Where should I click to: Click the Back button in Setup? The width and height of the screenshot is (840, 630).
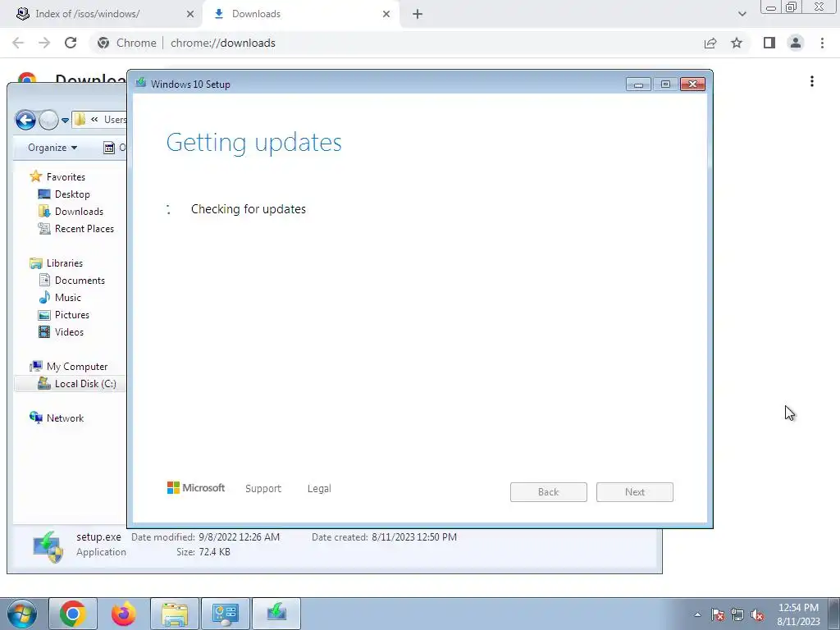(x=549, y=492)
